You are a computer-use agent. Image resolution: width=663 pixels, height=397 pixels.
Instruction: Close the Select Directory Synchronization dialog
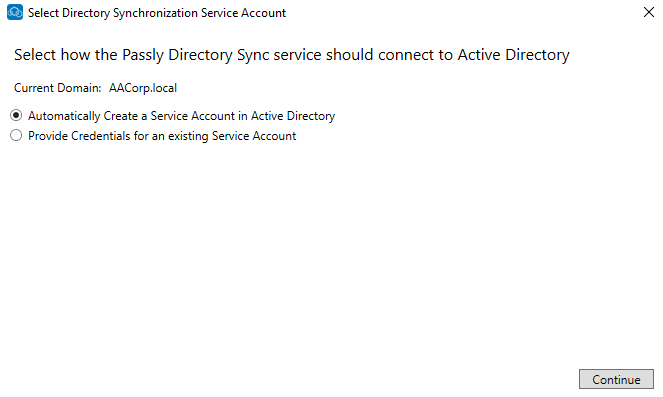[x=649, y=12]
